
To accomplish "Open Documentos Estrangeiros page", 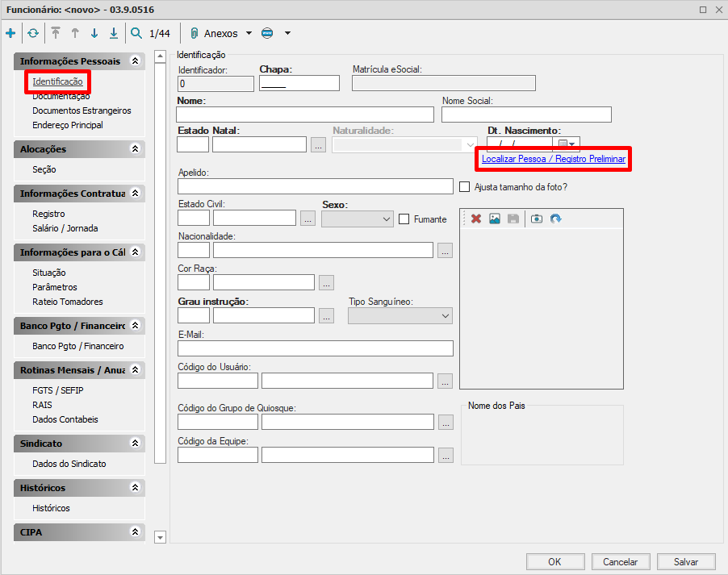I will pos(82,110).
